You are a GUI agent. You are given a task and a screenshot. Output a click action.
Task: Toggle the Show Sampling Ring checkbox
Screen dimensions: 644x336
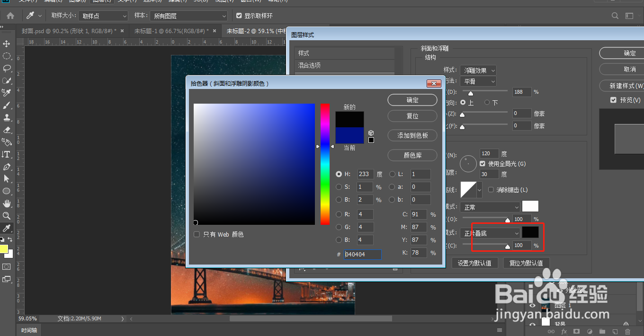tap(239, 16)
